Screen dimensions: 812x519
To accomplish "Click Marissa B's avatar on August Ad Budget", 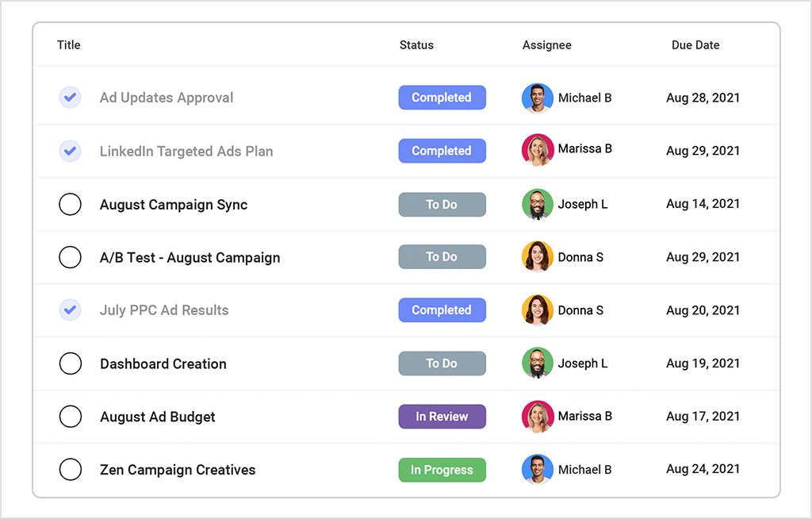I will coord(537,417).
